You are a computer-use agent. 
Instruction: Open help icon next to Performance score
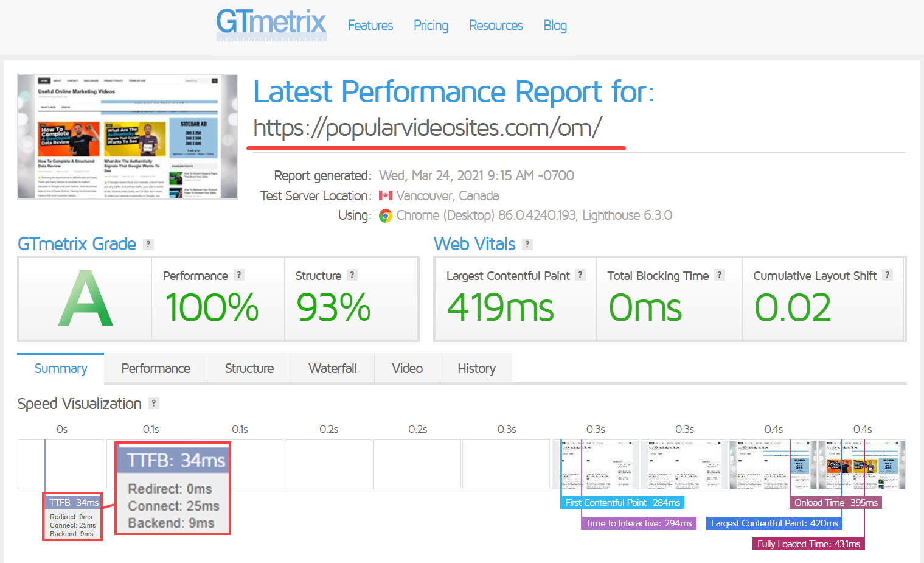tap(239, 275)
